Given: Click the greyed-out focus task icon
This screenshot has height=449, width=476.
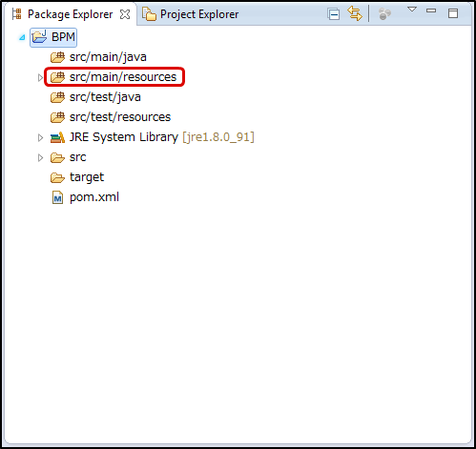Looking at the screenshot, I should (x=384, y=14).
